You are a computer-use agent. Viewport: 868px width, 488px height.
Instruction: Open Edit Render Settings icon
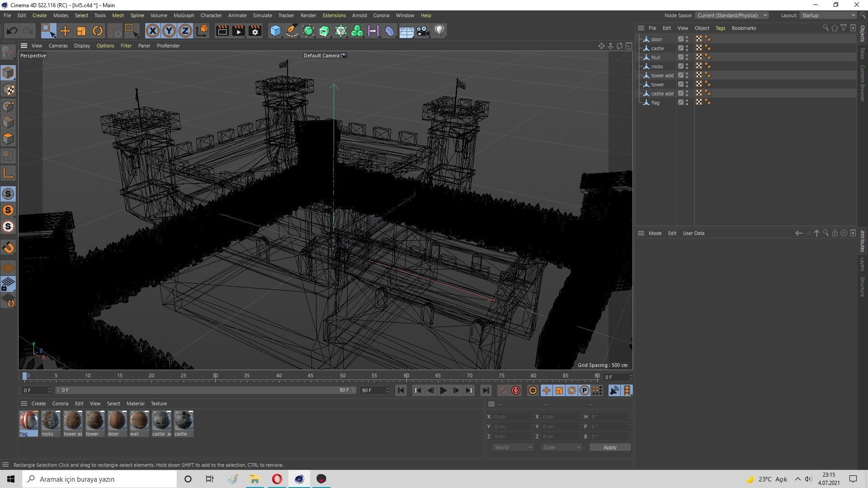click(x=255, y=31)
